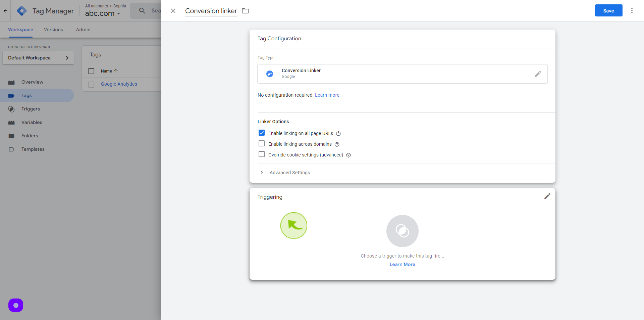This screenshot has height=320, width=644.
Task: Go back with the arrow in Tag Manager header
Action: tap(5, 11)
